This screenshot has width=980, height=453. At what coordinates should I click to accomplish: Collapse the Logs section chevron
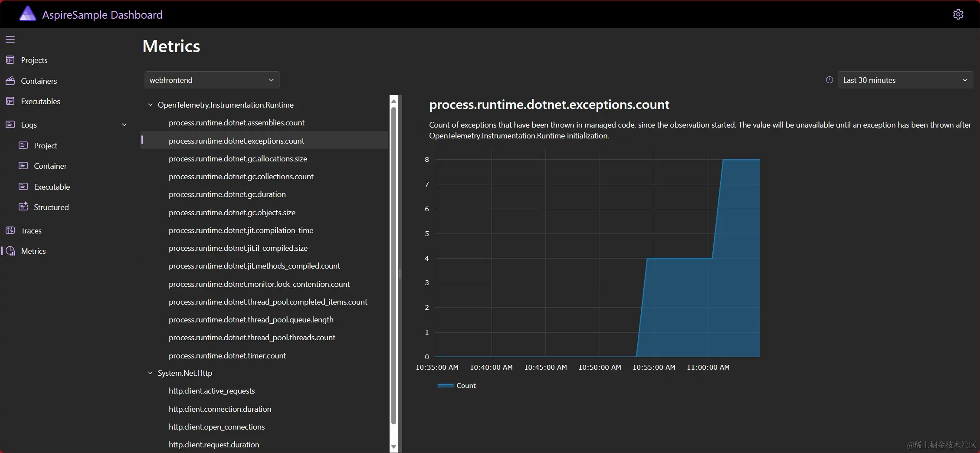click(x=125, y=125)
